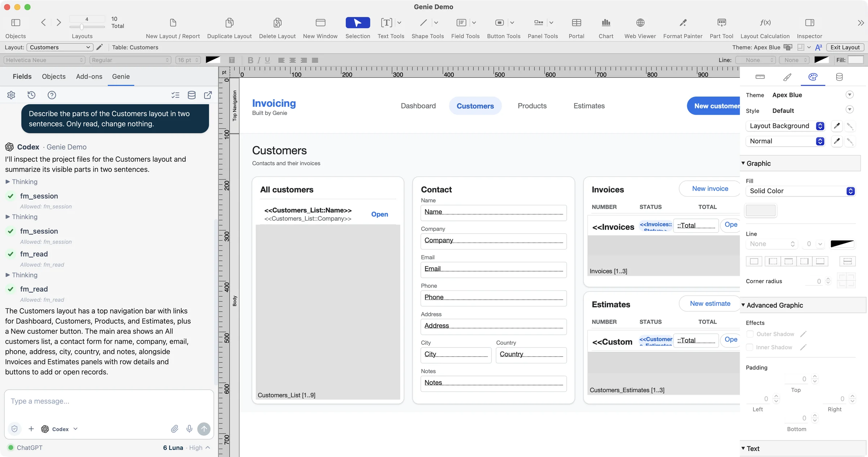Collapse the Advanced Graphic section
868x457 pixels.
tap(743, 305)
